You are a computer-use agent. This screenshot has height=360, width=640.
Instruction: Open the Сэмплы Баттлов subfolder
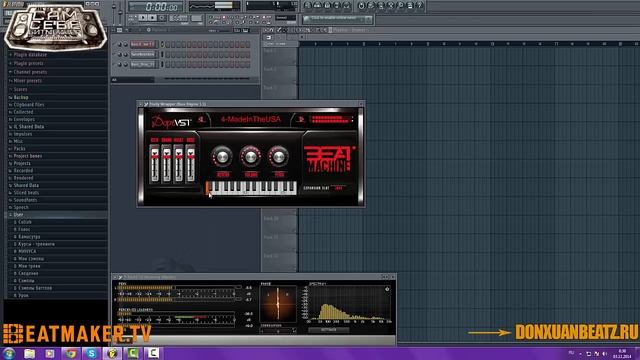tap(35, 288)
